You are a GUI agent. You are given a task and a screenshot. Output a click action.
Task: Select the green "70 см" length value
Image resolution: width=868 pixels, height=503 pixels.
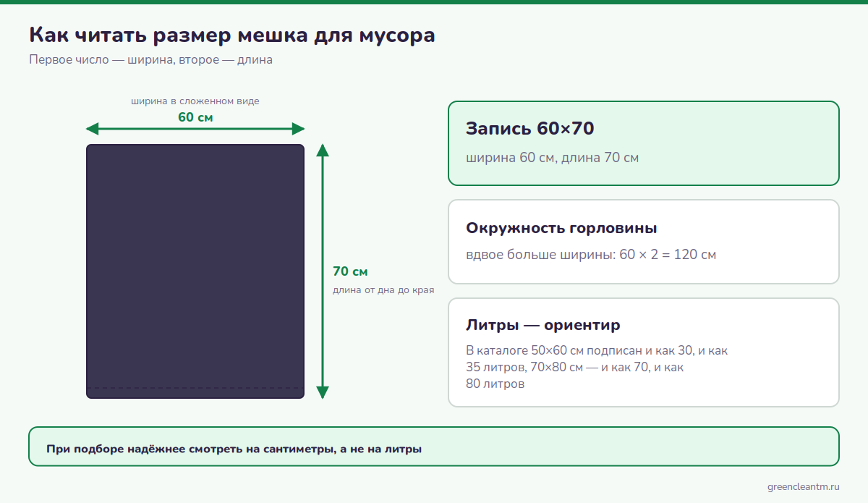coord(350,271)
